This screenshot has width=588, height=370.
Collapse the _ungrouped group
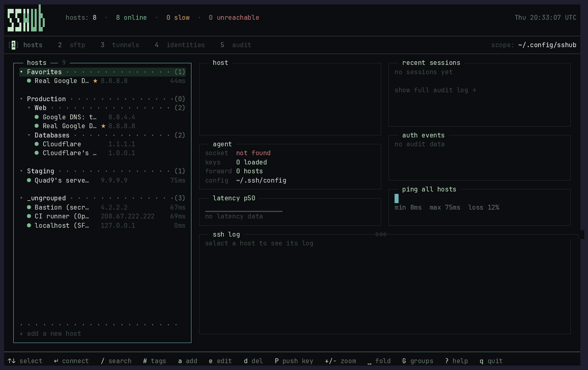pos(21,198)
